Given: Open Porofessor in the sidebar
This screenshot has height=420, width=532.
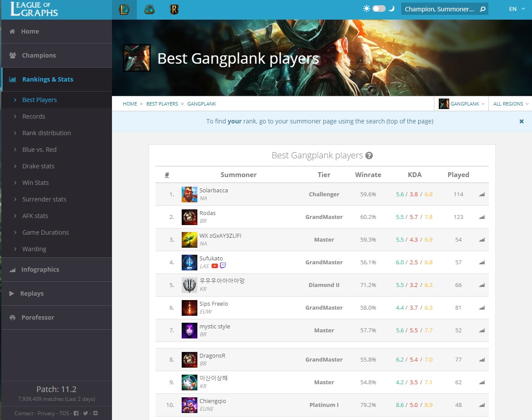Looking at the screenshot, I should 56,318.
